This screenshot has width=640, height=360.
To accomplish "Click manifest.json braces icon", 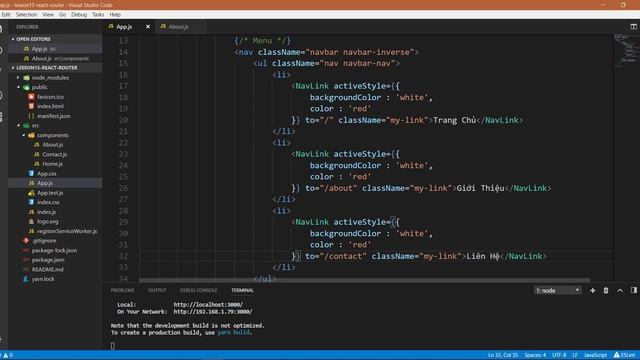I will (31, 116).
